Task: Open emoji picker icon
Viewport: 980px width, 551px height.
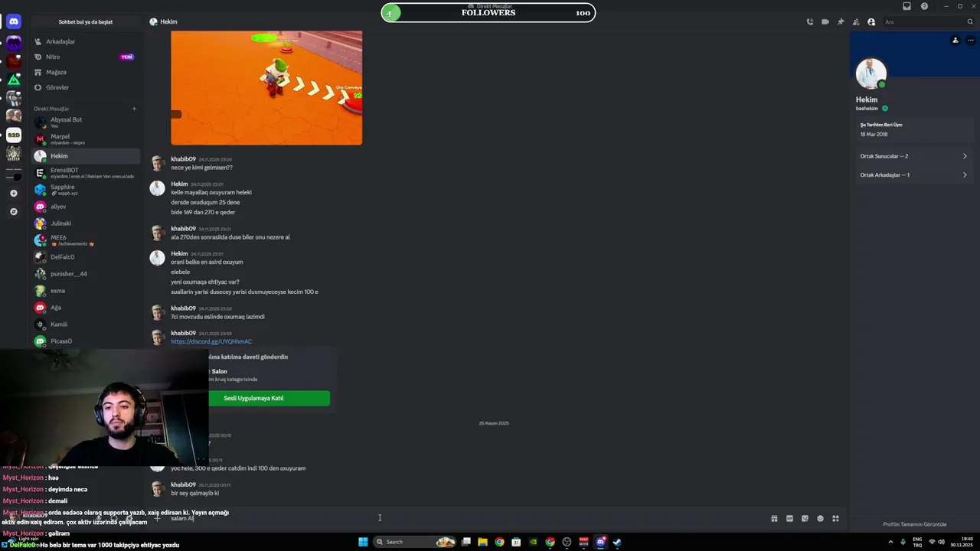Action: [820, 519]
